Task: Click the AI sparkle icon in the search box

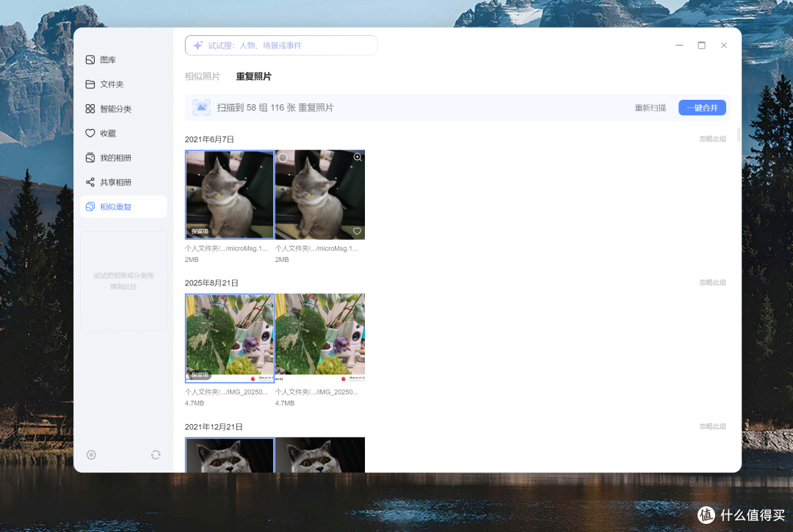Action: click(198, 45)
